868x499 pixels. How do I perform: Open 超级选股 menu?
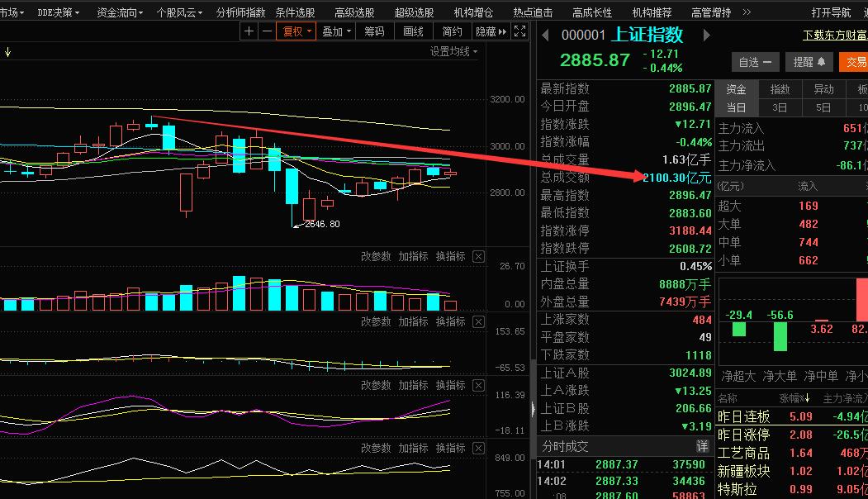pos(414,12)
